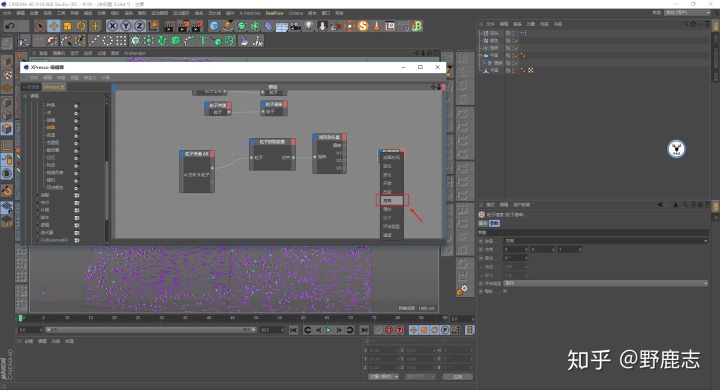Toggle the X axis lock button
The image size is (720, 390).
tap(112, 26)
